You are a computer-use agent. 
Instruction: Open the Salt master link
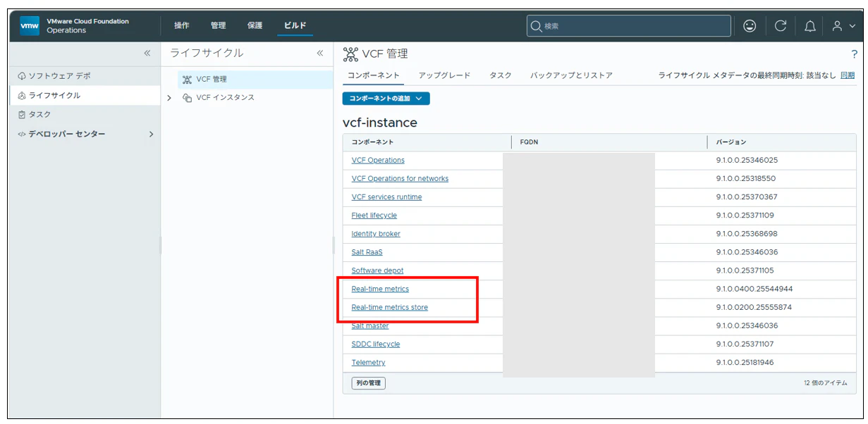click(x=370, y=325)
